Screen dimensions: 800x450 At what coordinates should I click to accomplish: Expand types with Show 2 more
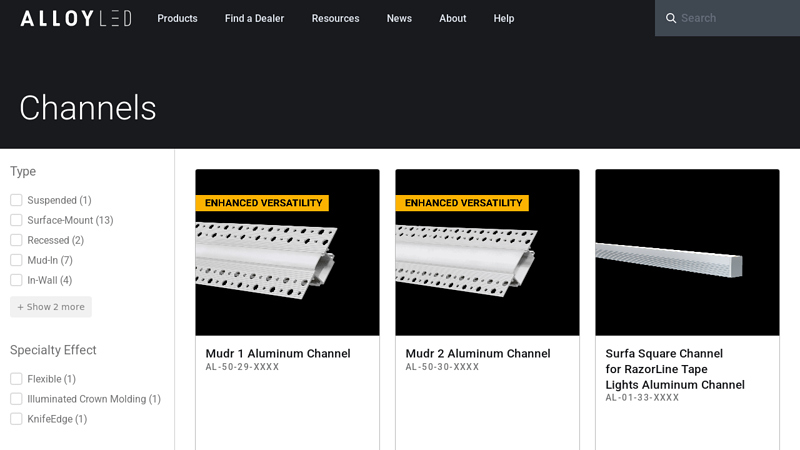[x=51, y=307]
